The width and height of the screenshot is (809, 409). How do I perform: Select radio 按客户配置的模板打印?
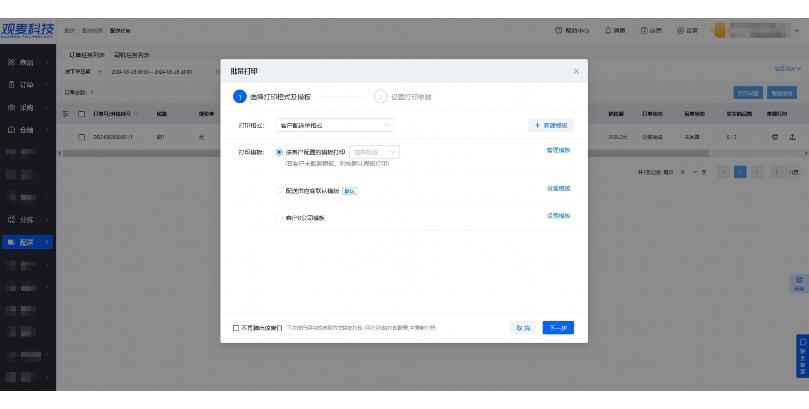[279, 152]
